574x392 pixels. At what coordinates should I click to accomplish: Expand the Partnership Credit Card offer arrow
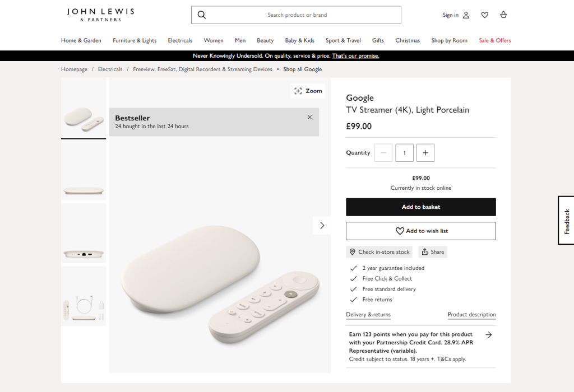tap(489, 335)
